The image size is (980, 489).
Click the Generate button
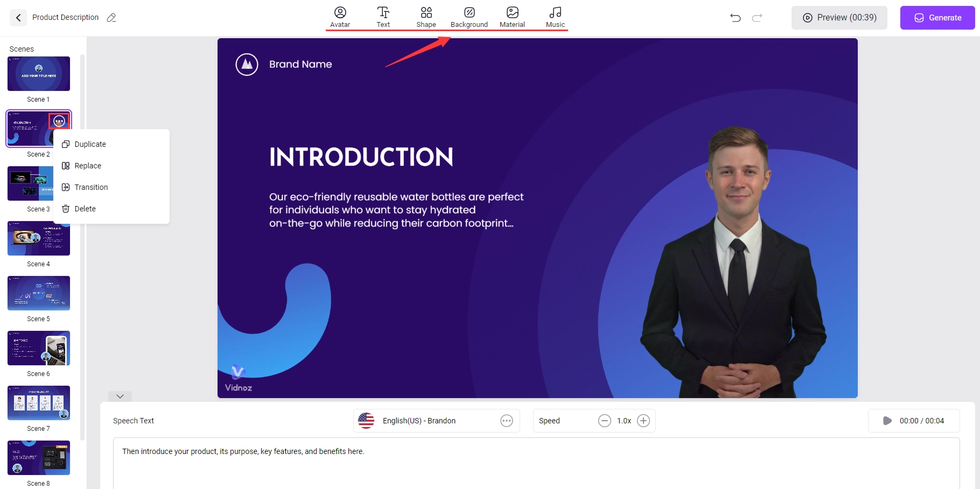(937, 18)
